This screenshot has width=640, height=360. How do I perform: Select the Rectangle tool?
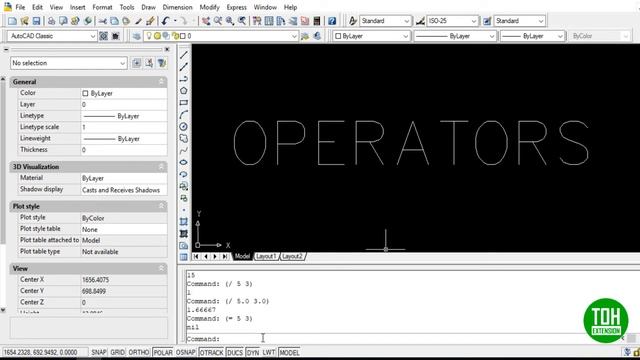click(184, 102)
